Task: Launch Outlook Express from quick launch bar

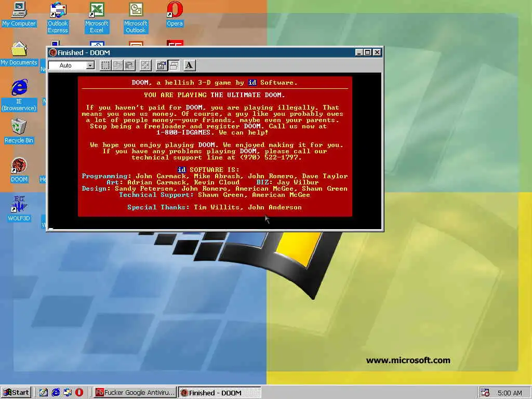Action: pos(68,393)
